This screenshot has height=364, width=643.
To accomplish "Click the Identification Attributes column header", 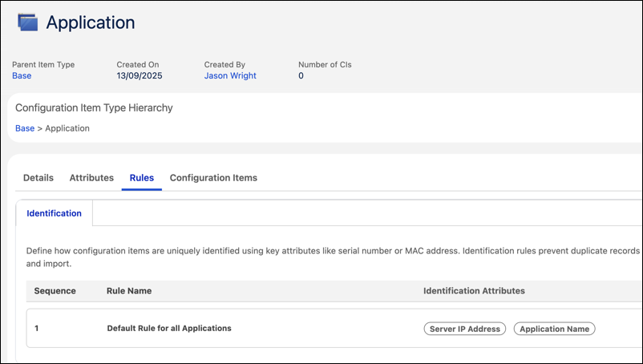I will (x=474, y=291).
